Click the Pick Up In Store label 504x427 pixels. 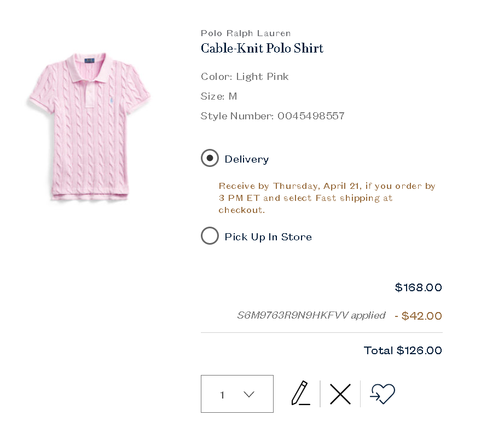pos(268,237)
